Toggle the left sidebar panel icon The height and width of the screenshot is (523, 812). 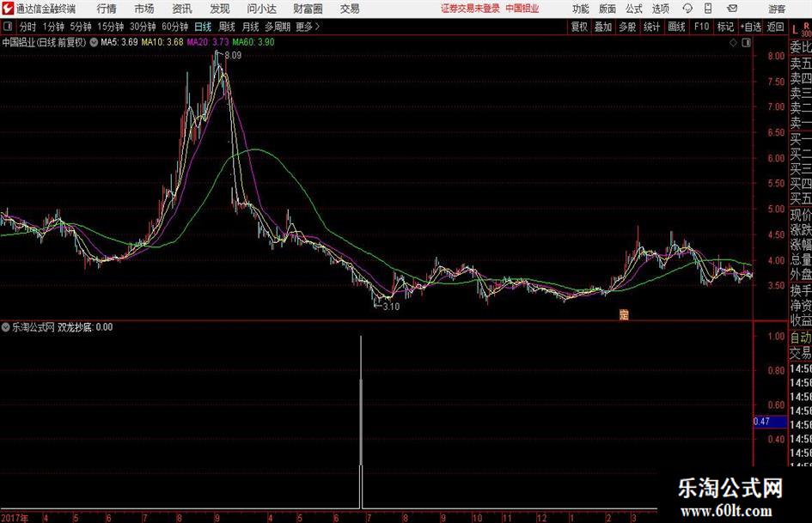(x=7, y=27)
